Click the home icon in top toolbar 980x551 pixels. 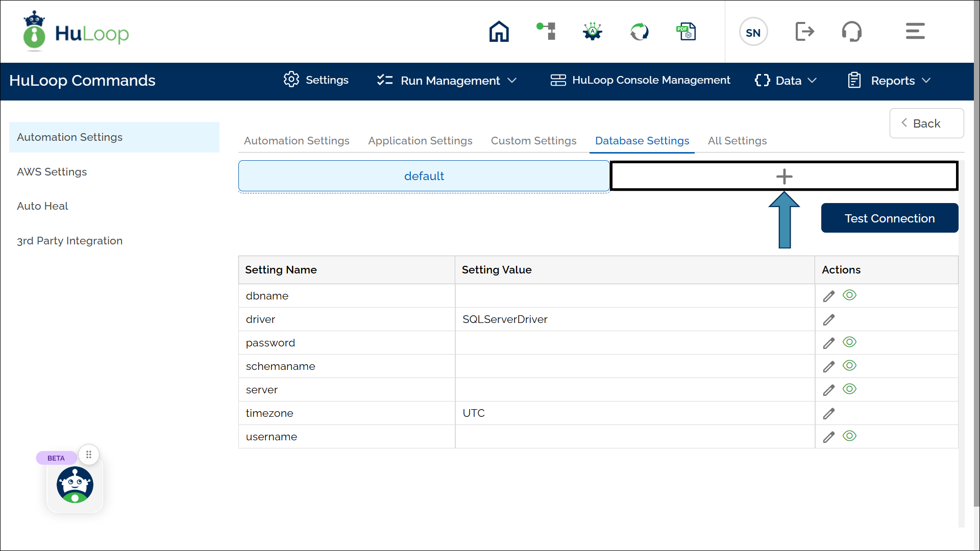point(499,32)
